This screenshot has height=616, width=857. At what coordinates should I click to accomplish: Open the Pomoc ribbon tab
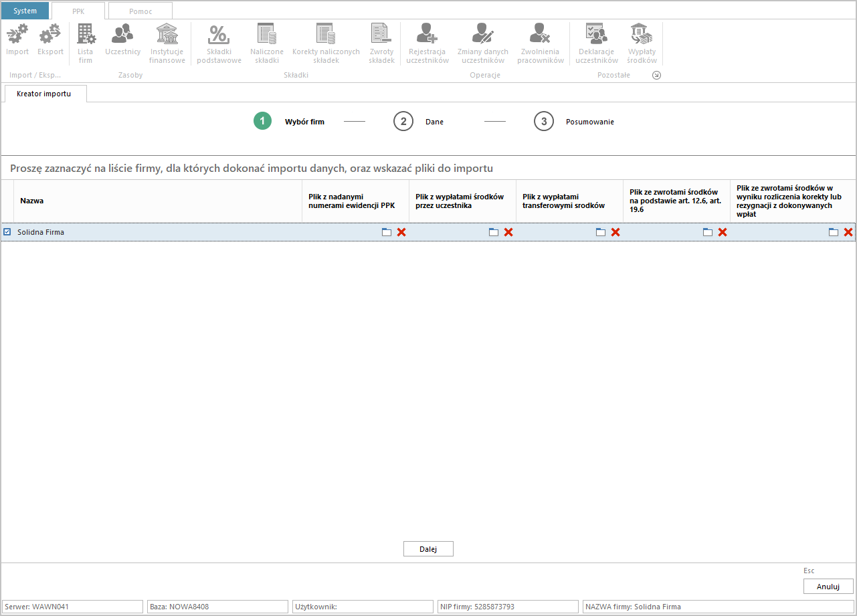(x=140, y=11)
